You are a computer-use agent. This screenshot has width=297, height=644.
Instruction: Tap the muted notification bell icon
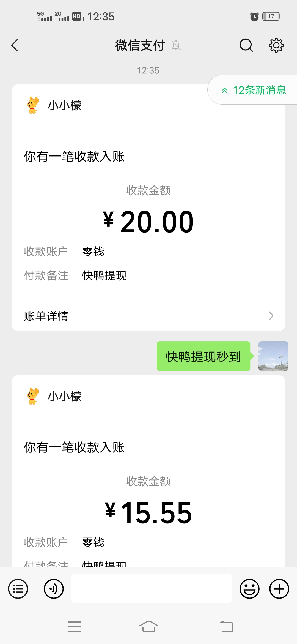pyautogui.click(x=176, y=45)
